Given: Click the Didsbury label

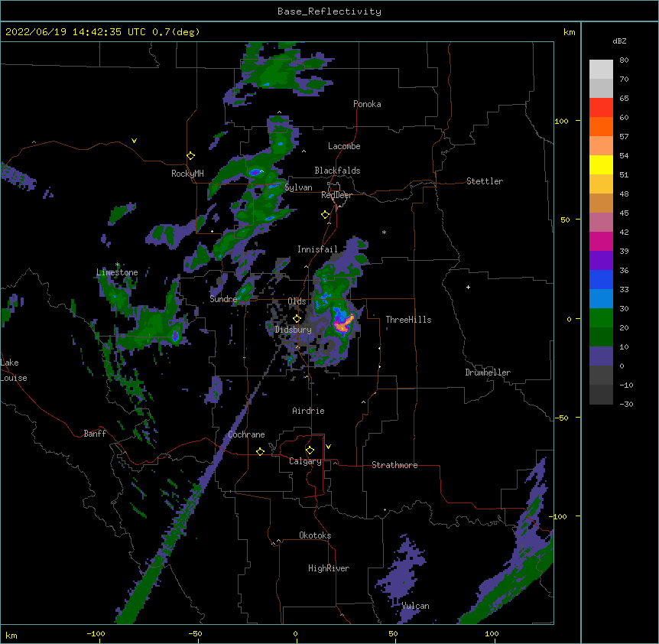Looking at the screenshot, I should point(293,330).
